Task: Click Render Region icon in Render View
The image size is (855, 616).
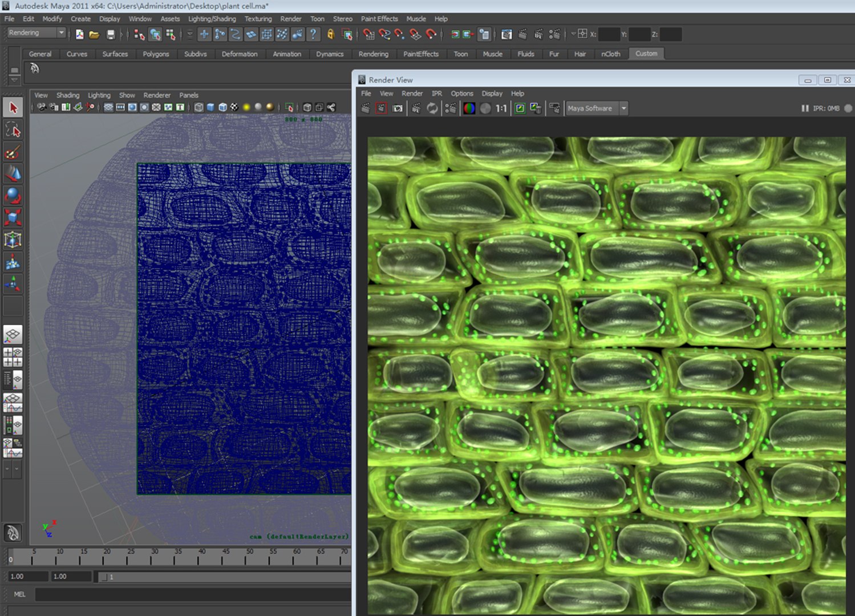Action: click(381, 108)
